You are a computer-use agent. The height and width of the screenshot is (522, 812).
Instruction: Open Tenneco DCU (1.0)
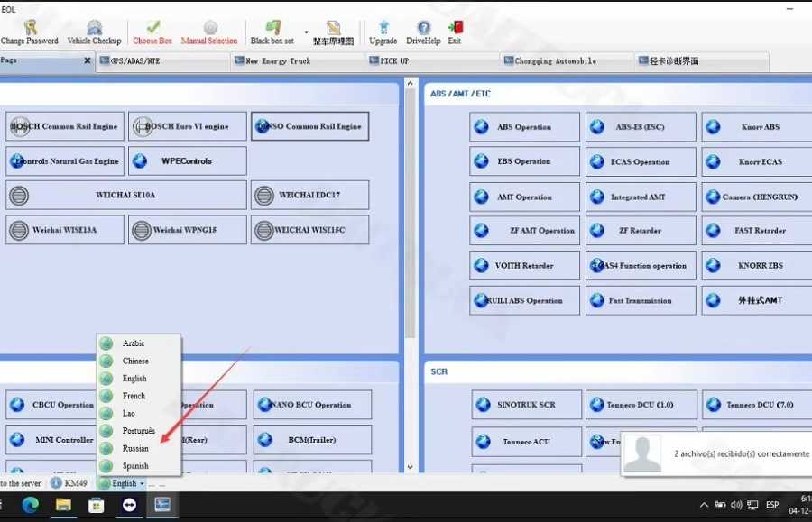tap(641, 405)
